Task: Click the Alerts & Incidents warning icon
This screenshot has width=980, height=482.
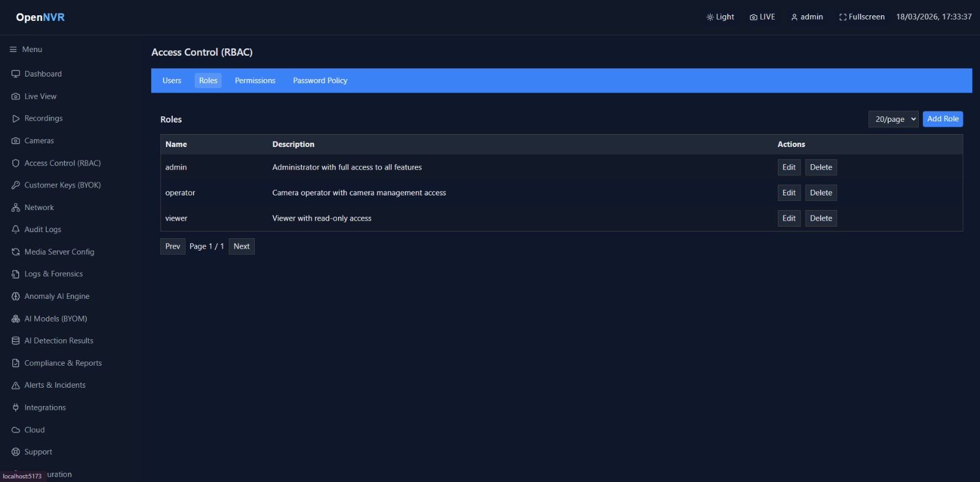Action: [x=16, y=385]
